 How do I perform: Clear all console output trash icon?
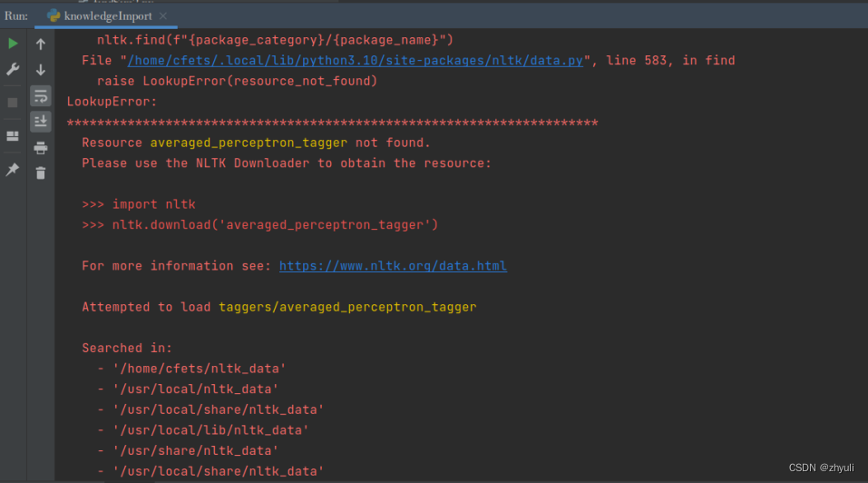tap(41, 173)
